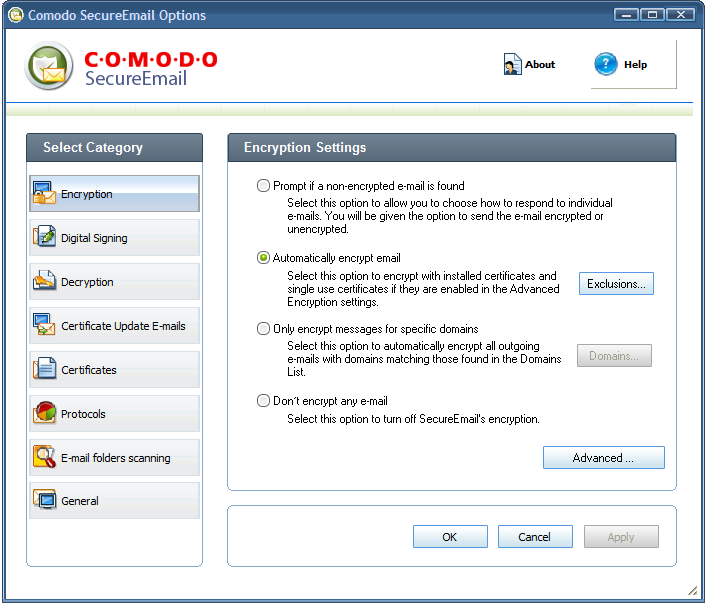Select Automatically encrypt email option
The height and width of the screenshot is (605, 706).
point(263,258)
